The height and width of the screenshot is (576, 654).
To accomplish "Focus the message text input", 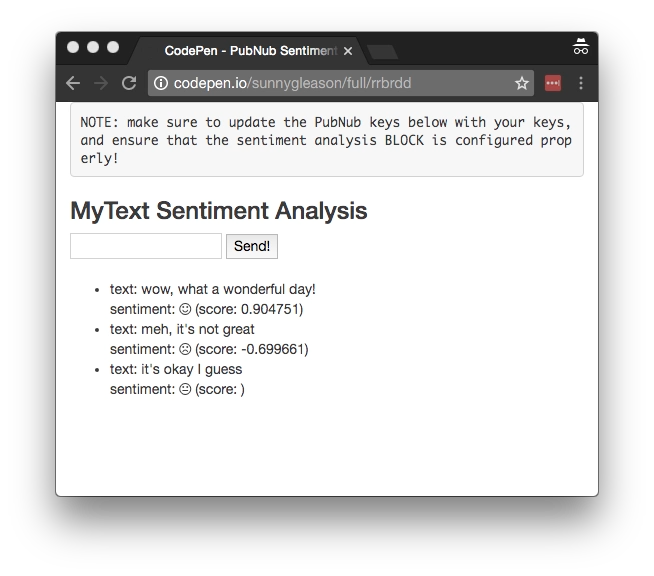I will pos(146,246).
